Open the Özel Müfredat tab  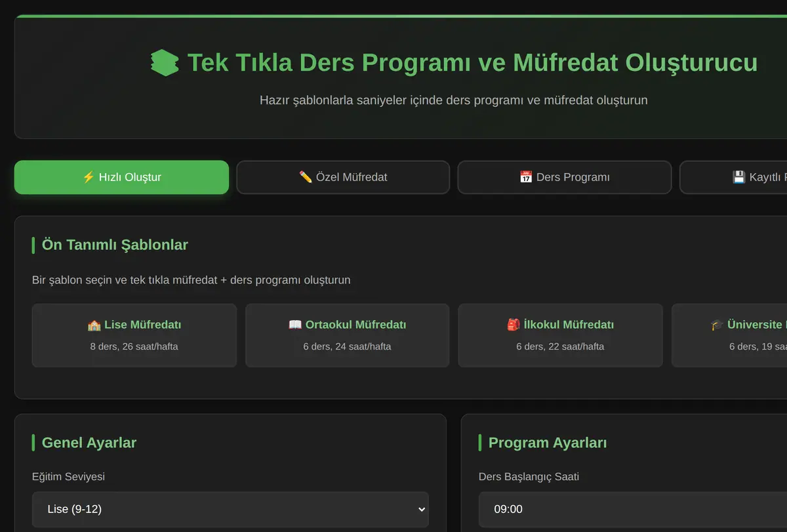point(343,177)
